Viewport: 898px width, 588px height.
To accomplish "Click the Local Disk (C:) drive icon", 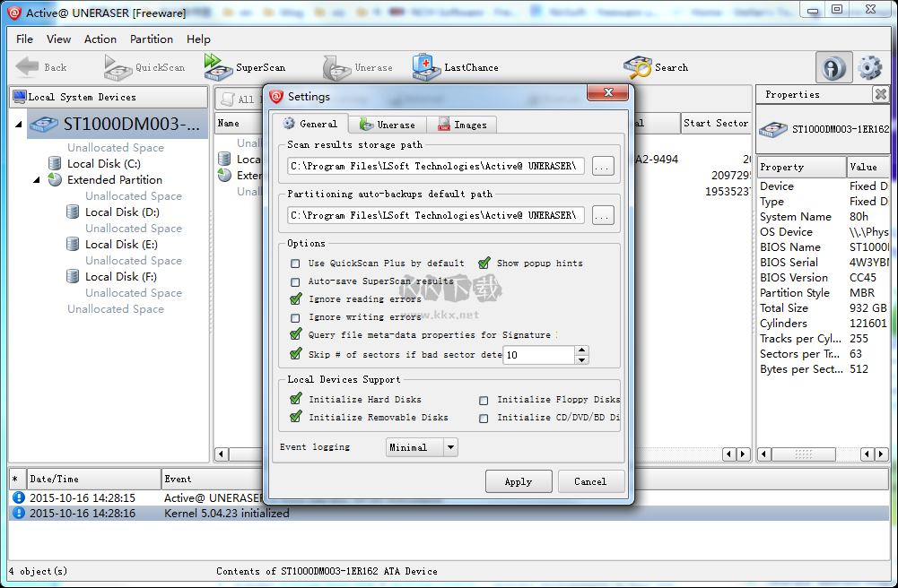I will click(x=54, y=164).
